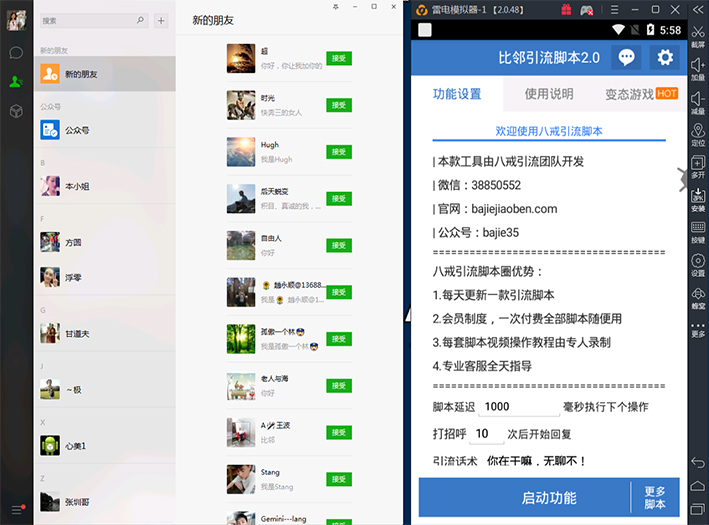Open the chat bubble icon in script header
The image size is (709, 525).
[x=626, y=57]
